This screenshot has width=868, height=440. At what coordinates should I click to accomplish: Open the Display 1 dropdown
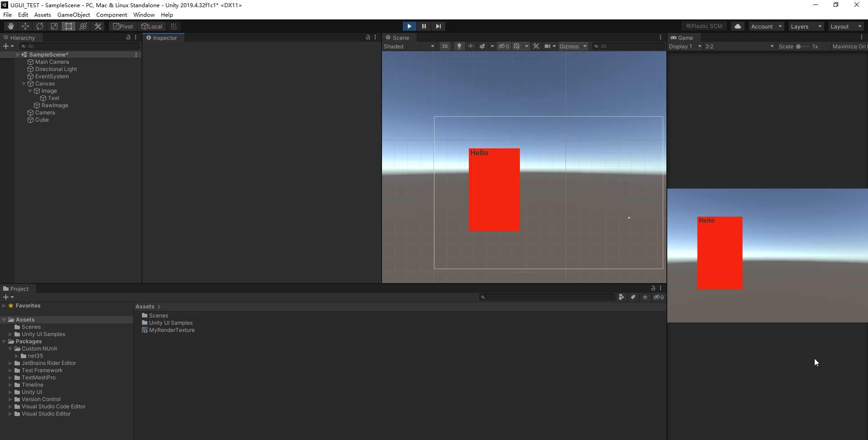click(x=685, y=46)
